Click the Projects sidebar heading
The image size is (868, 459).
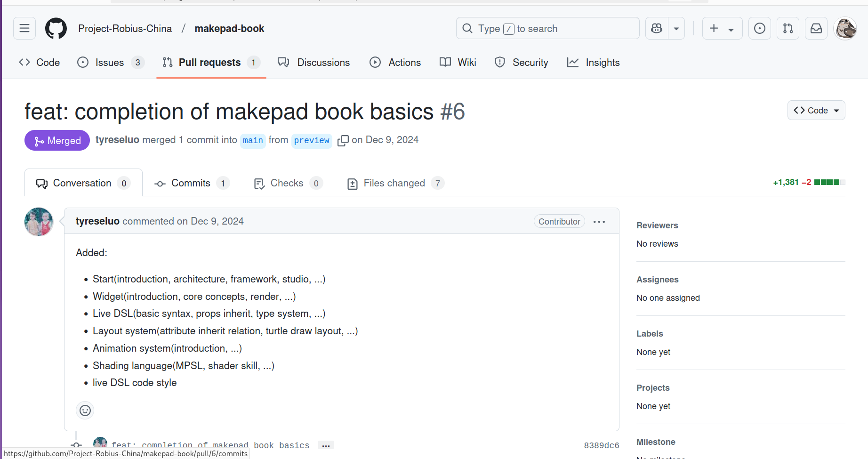[653, 388]
